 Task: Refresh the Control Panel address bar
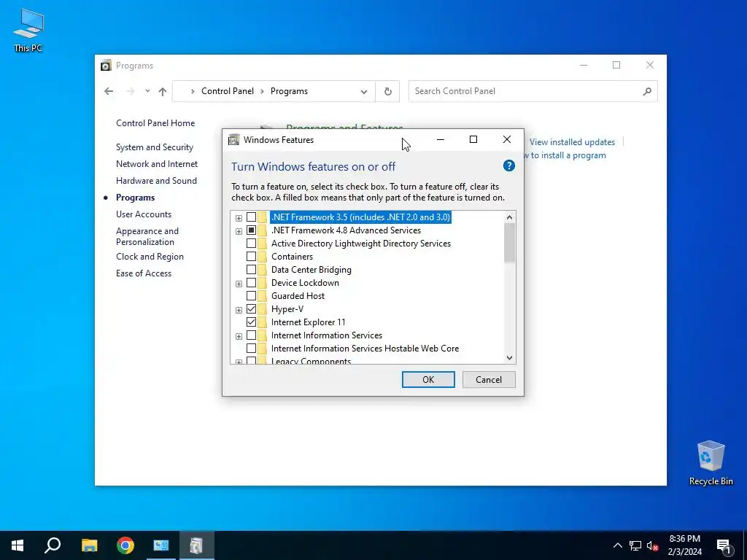pos(388,91)
